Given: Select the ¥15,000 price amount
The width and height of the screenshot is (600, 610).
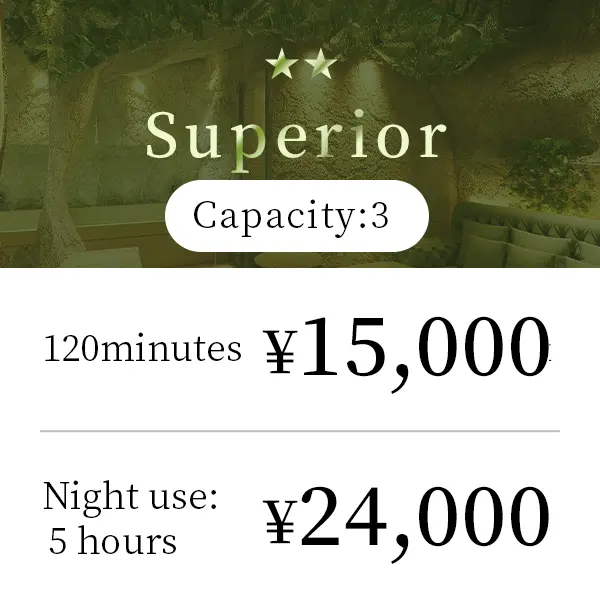Looking at the screenshot, I should click(x=407, y=349).
